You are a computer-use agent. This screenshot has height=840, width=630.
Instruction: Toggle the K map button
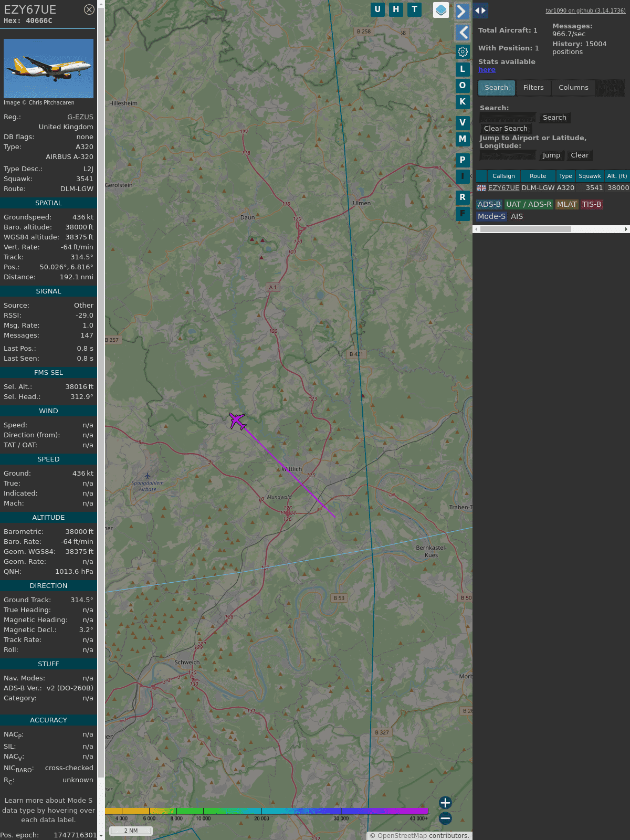pos(463,101)
